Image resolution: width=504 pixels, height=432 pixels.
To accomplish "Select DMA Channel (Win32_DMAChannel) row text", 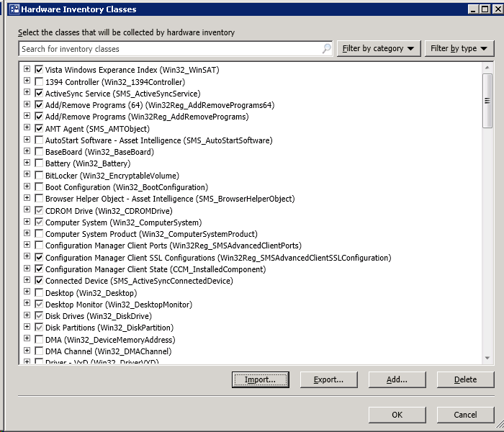I will 108,351.
